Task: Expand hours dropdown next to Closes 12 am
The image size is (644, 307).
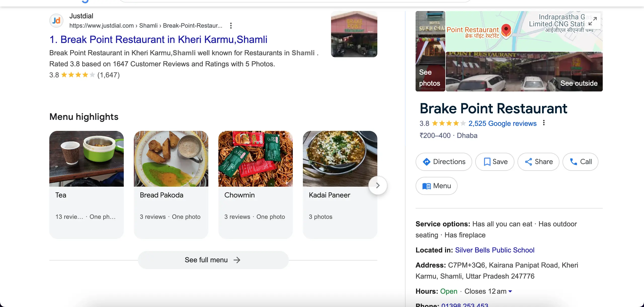Action: pyautogui.click(x=510, y=291)
